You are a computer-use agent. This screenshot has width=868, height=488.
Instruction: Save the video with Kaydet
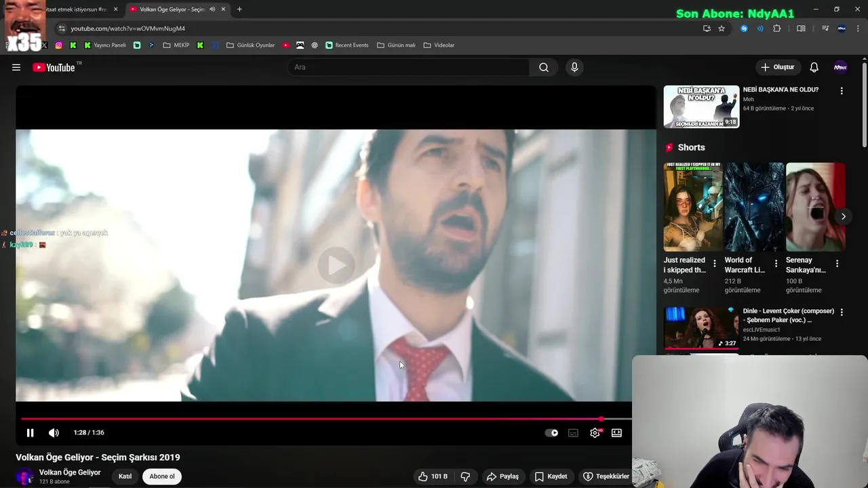pyautogui.click(x=551, y=476)
